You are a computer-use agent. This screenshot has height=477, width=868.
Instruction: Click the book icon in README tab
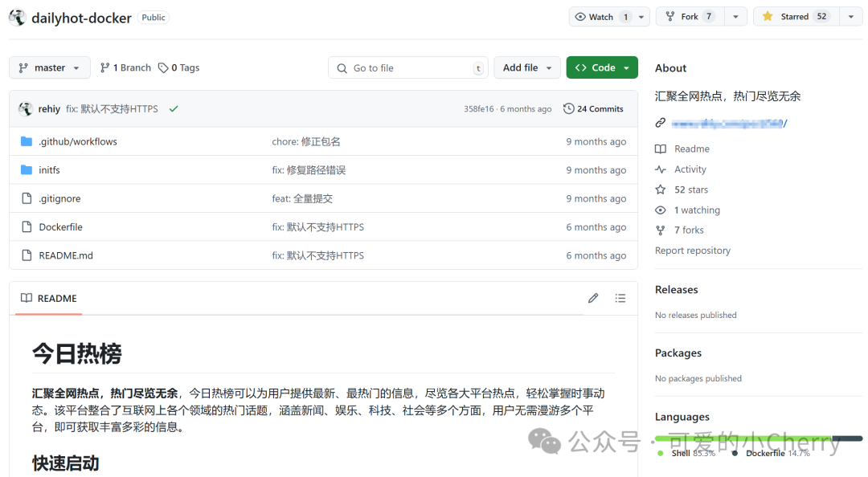27,298
